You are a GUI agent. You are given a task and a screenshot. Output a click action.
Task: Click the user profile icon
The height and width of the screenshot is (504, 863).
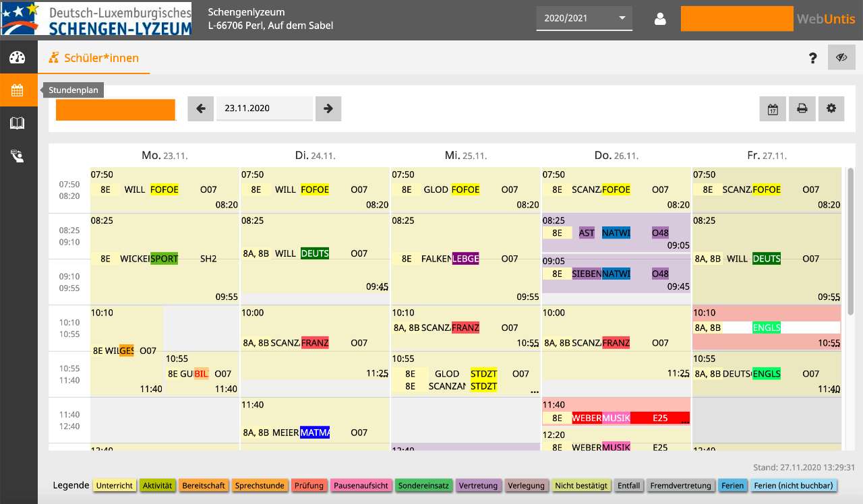[660, 19]
